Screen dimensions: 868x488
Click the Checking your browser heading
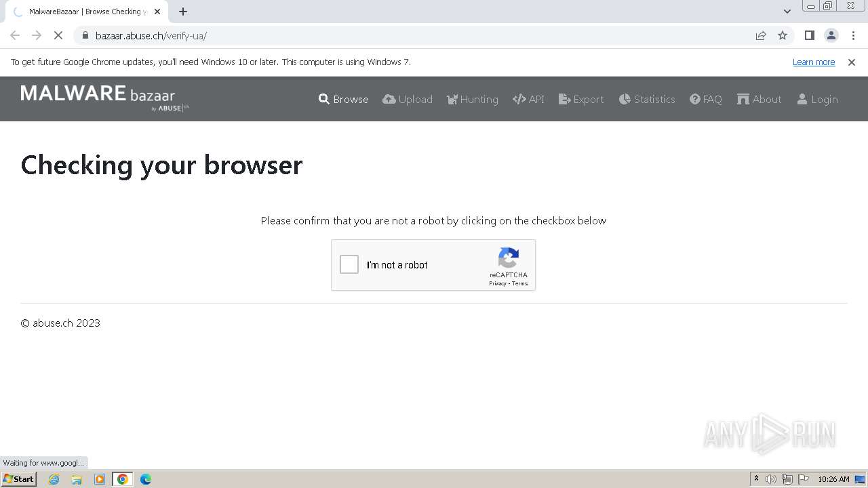tap(161, 165)
